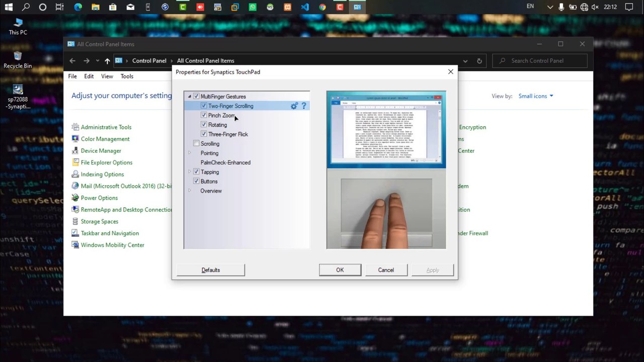Screen dimensions: 644x362
Task: Click All Control Panel Items breadcrumb
Action: [205, 61]
